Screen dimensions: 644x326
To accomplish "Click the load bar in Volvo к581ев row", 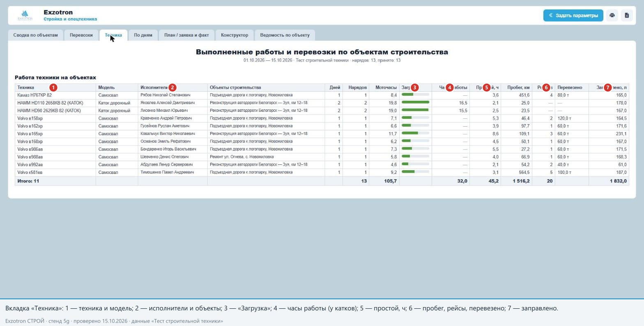I will pyautogui.click(x=415, y=172).
